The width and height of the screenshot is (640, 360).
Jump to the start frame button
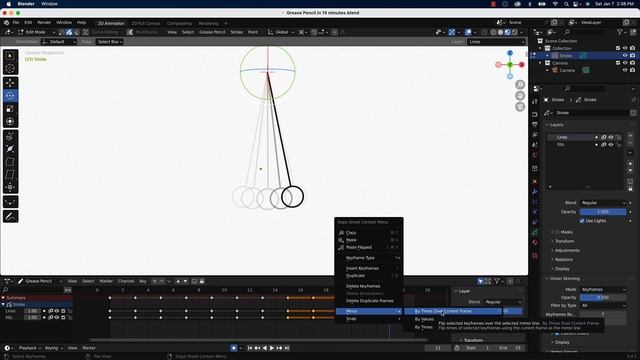[x=250, y=348]
